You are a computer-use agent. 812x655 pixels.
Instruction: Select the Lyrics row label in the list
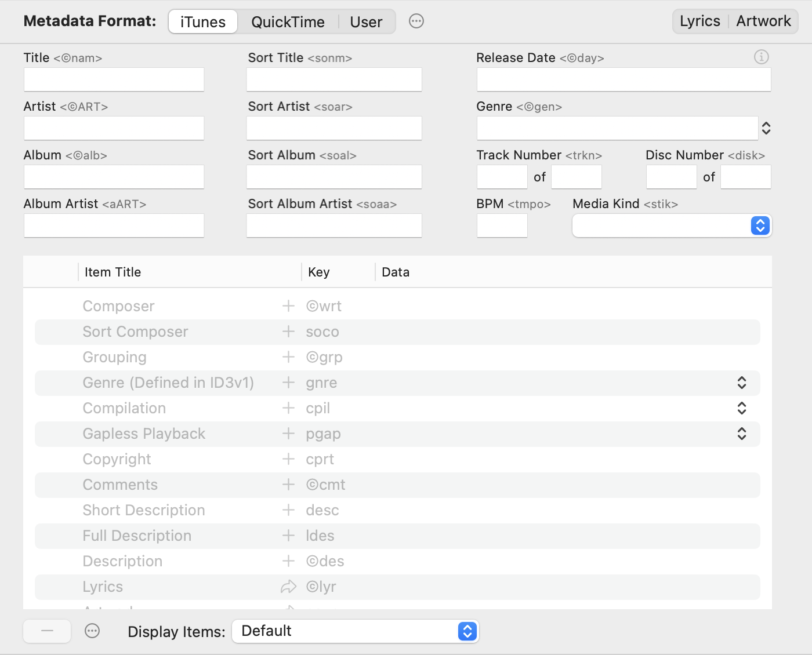pyautogui.click(x=103, y=587)
